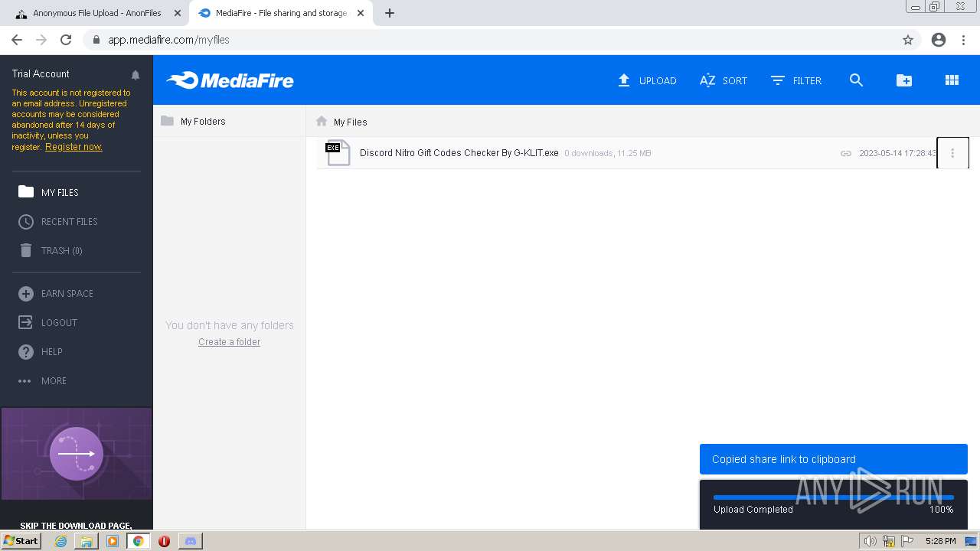The height and width of the screenshot is (551, 980).
Task: Click the MediaFire logo
Action: coord(230,80)
